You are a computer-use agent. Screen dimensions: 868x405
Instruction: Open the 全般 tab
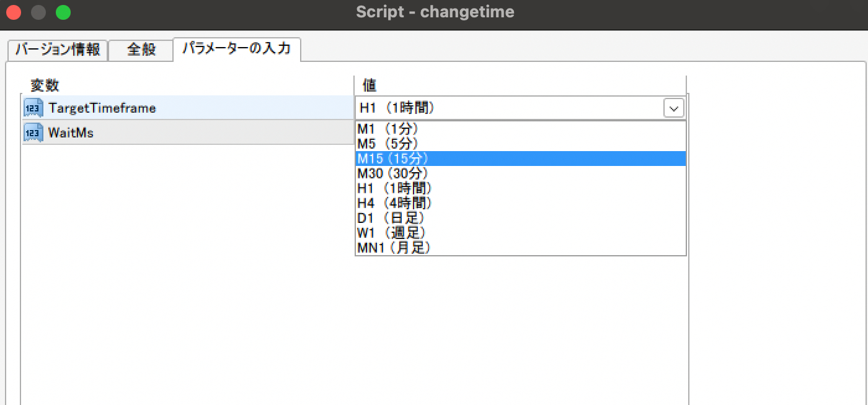[141, 50]
